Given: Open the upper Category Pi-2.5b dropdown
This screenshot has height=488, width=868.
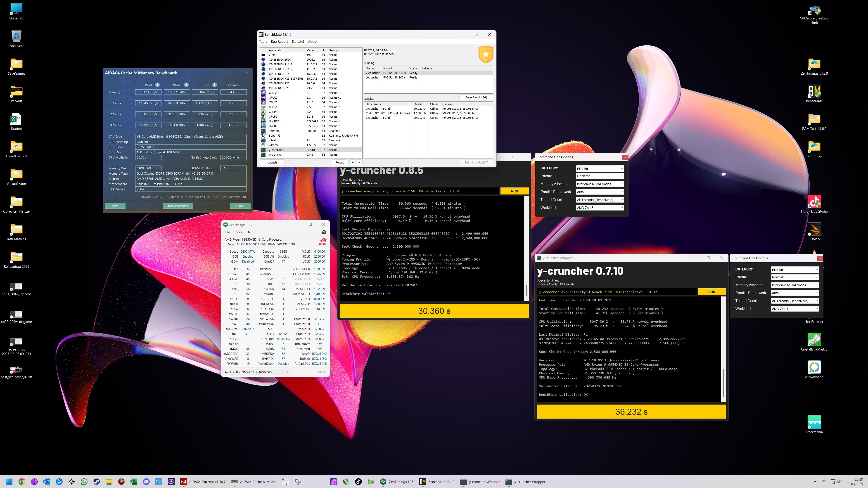Looking at the screenshot, I should click(x=600, y=168).
